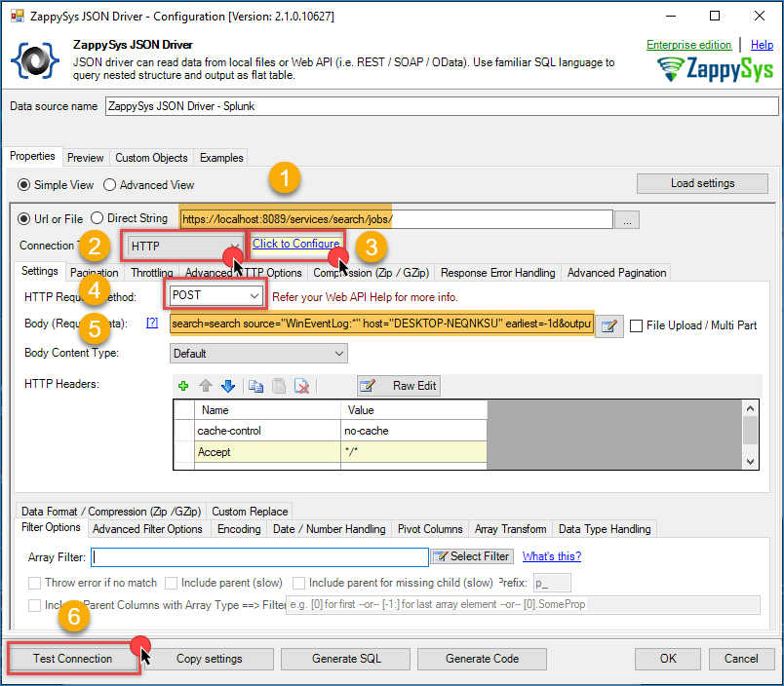Move HTTP header down with blue arrow
784x686 pixels.
pos(228,386)
